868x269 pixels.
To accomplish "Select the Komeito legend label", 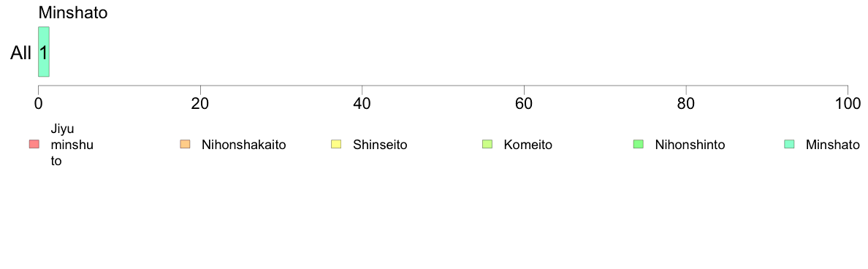I will click(528, 145).
